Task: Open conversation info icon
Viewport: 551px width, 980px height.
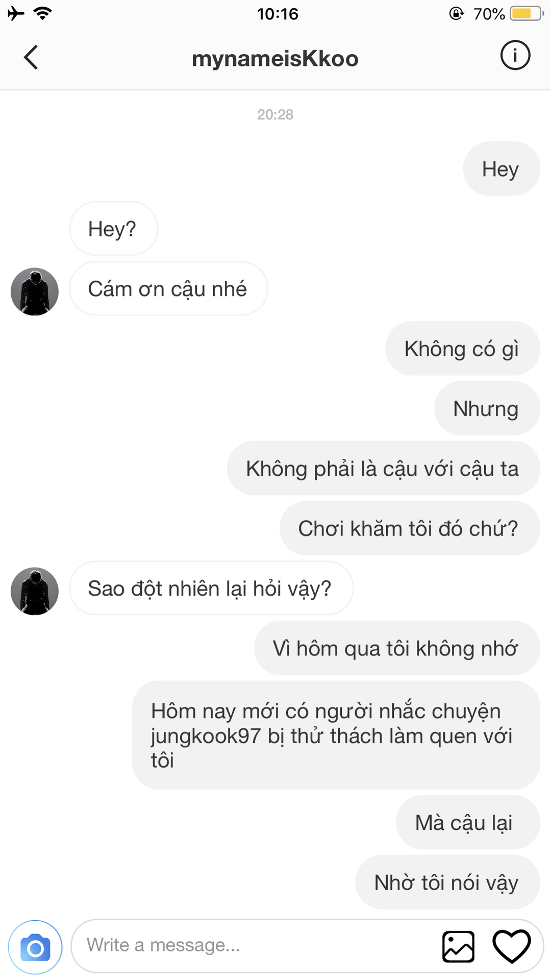Action: pos(515,55)
